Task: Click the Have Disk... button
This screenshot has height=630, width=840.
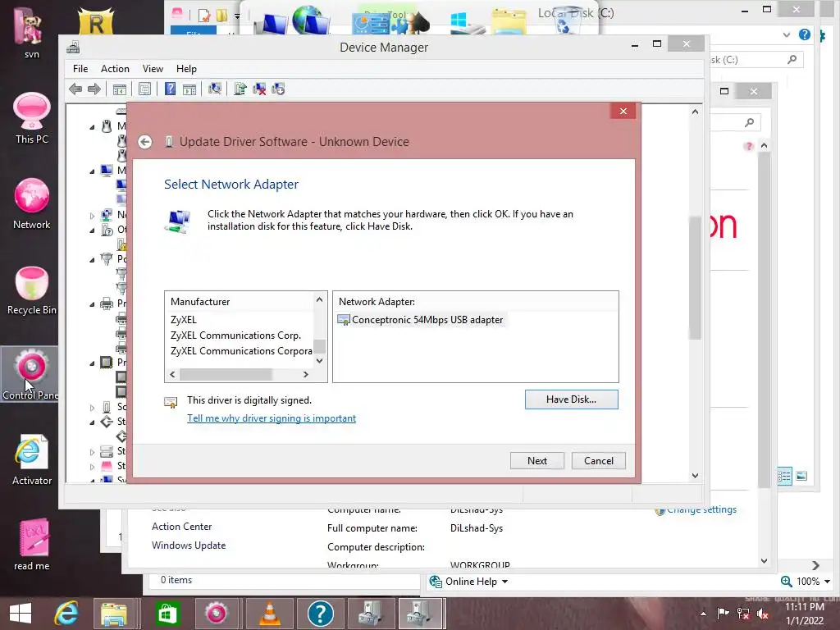Action: click(x=571, y=399)
